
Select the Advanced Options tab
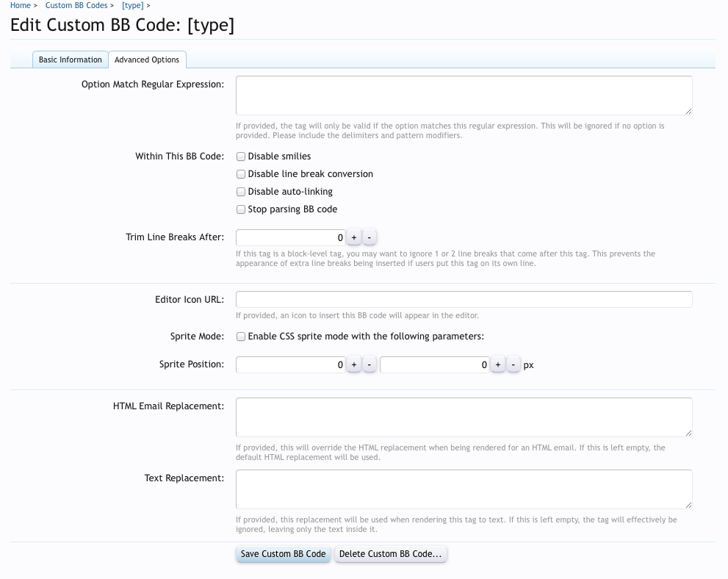click(x=147, y=60)
